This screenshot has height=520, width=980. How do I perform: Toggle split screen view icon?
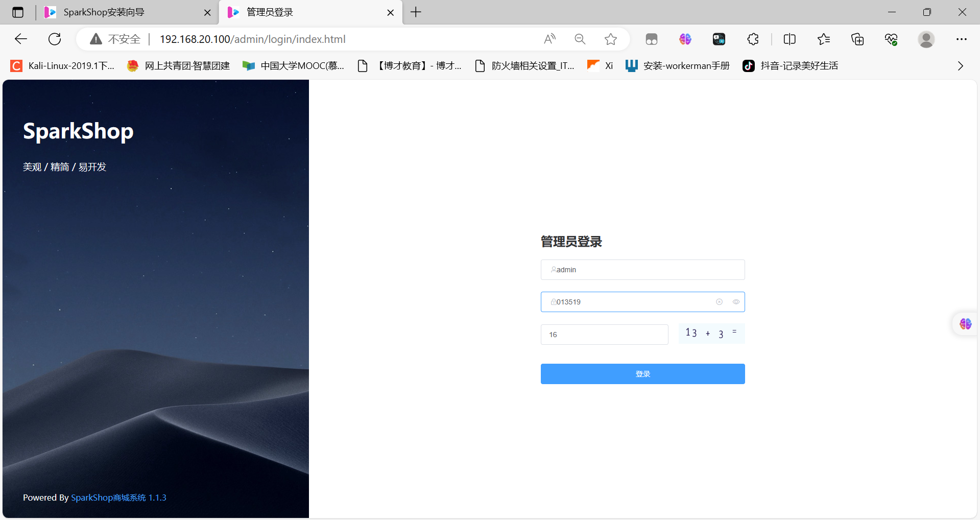(x=790, y=39)
